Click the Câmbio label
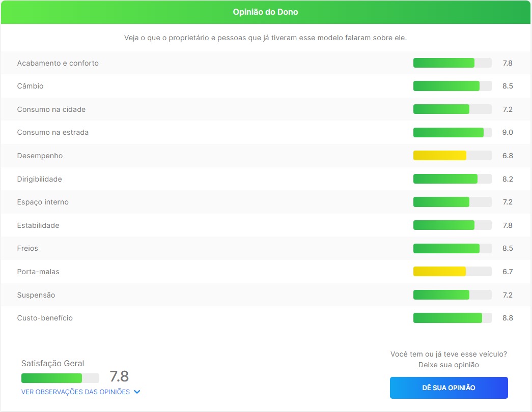This screenshot has width=532, height=412. (30, 86)
